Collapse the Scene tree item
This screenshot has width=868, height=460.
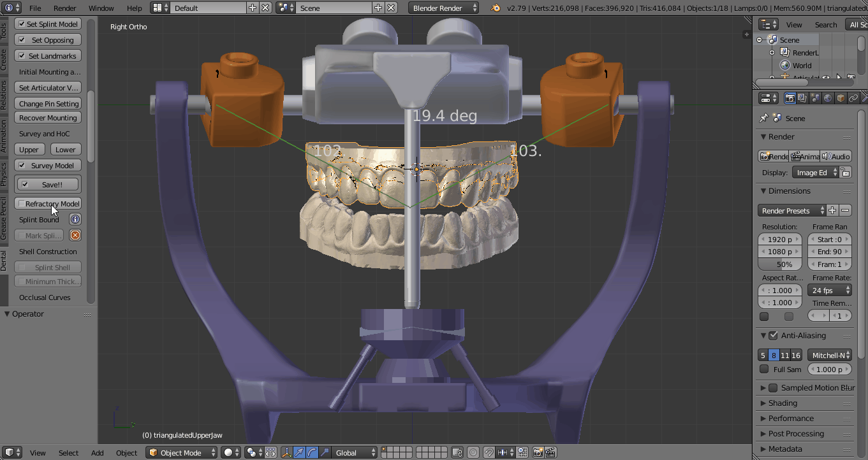point(760,40)
